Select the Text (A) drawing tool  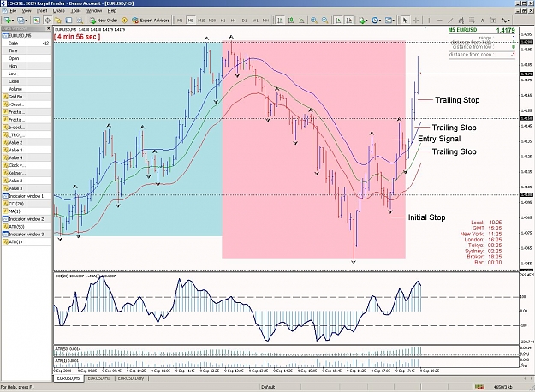(483, 21)
